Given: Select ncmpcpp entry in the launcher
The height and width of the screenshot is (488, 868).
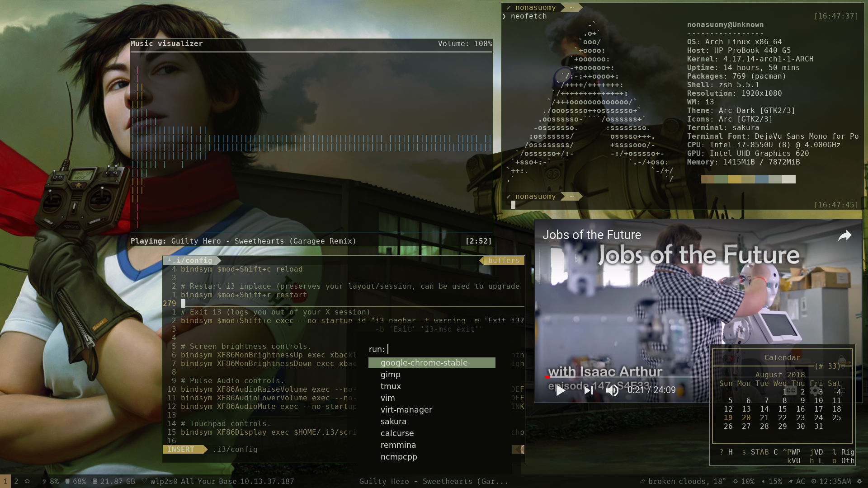Looking at the screenshot, I should (x=398, y=457).
